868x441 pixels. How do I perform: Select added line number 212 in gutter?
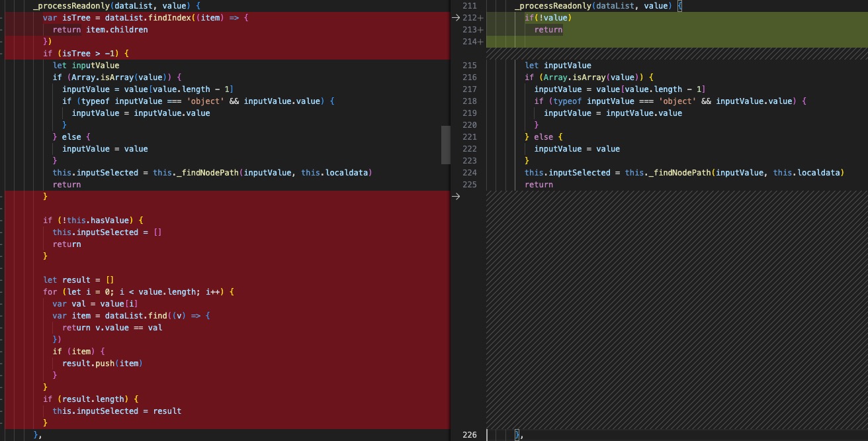click(x=470, y=18)
